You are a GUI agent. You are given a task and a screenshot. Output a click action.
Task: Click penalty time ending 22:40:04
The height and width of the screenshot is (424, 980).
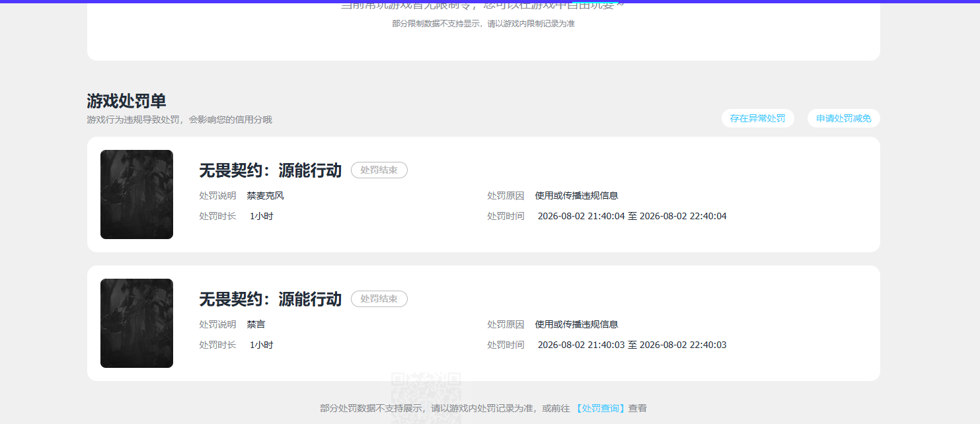tap(632, 216)
